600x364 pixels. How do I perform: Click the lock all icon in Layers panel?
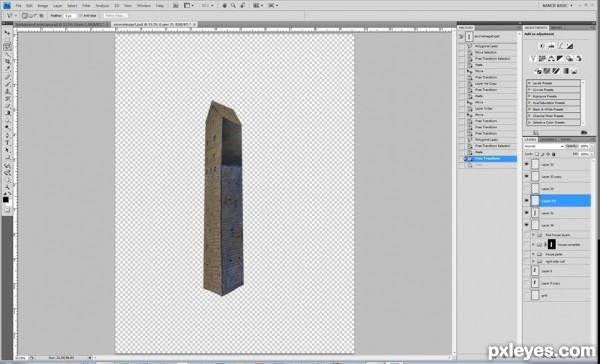(553, 154)
